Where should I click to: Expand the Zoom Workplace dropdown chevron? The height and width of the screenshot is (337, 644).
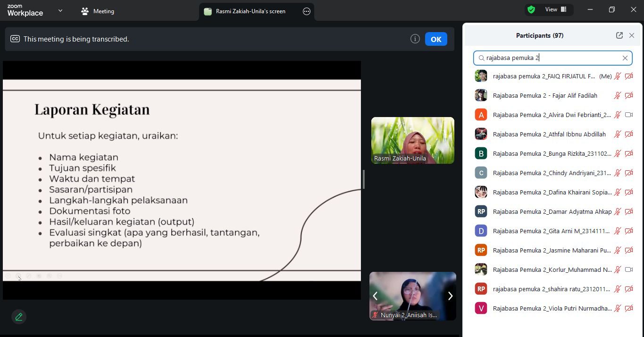60,10
